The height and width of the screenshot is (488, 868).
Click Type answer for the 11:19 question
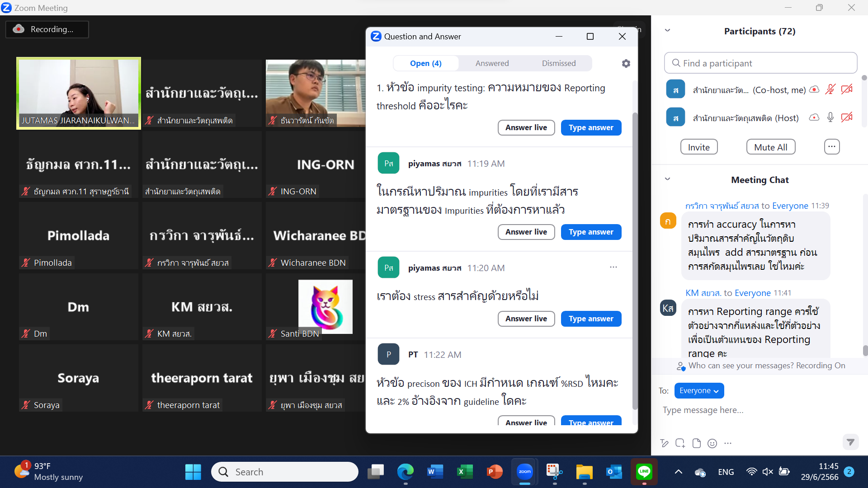(x=591, y=232)
